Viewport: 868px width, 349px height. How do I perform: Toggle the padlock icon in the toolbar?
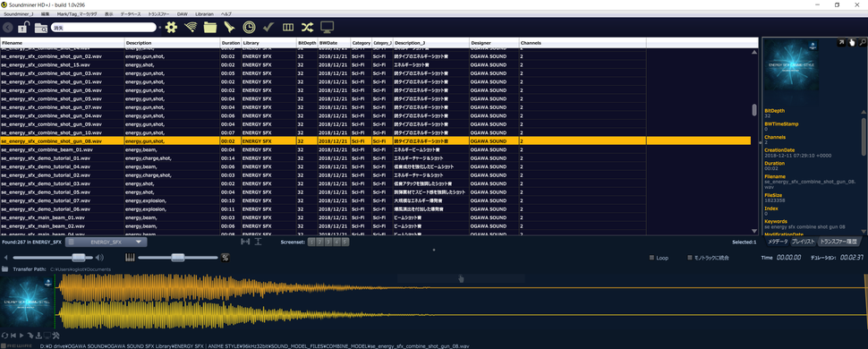tap(23, 27)
